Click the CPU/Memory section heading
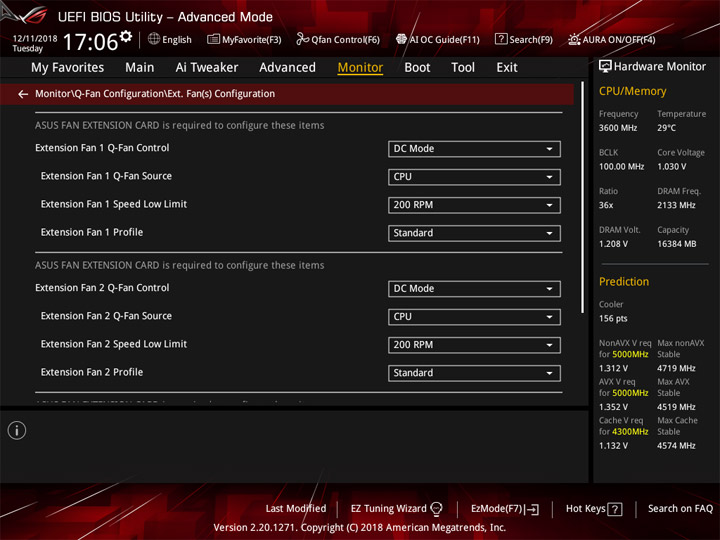 (632, 91)
